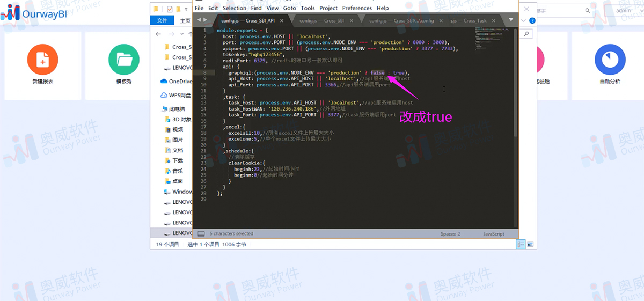Click the 模板秀 green folder icon
This screenshot has height=301, width=644.
(x=124, y=60)
